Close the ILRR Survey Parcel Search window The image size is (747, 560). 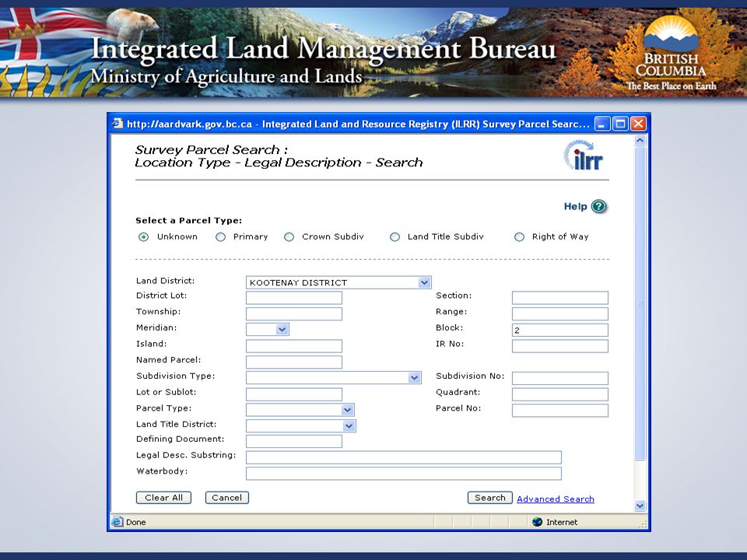[x=638, y=124]
